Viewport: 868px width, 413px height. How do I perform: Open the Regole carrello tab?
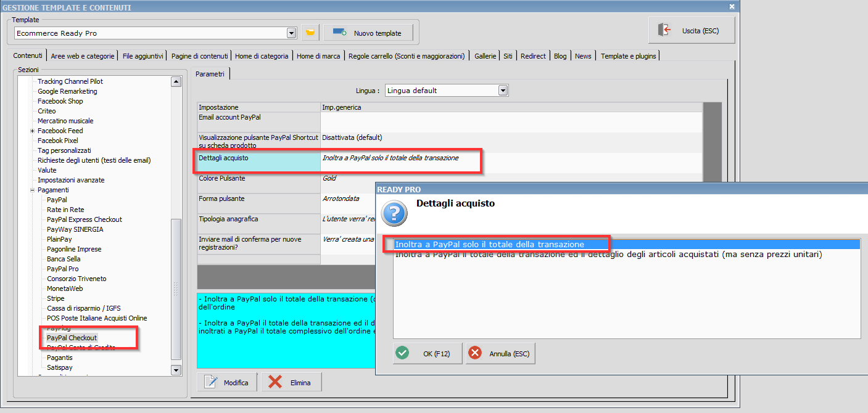point(407,56)
